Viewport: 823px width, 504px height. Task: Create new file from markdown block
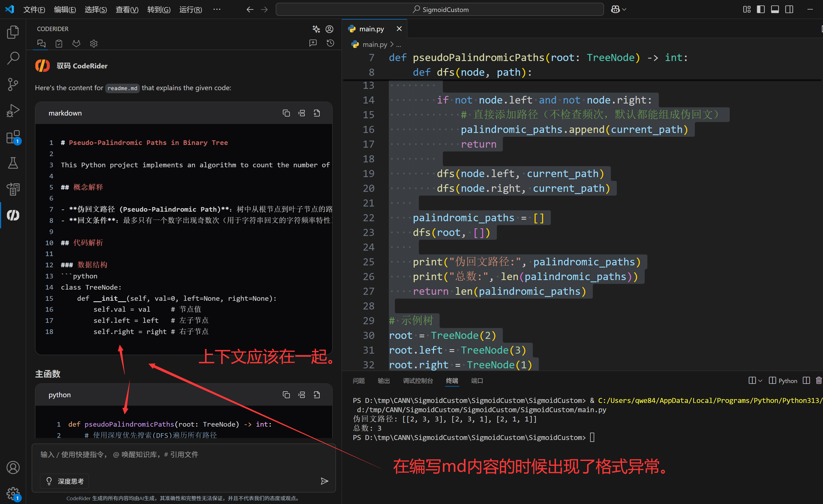[317, 113]
